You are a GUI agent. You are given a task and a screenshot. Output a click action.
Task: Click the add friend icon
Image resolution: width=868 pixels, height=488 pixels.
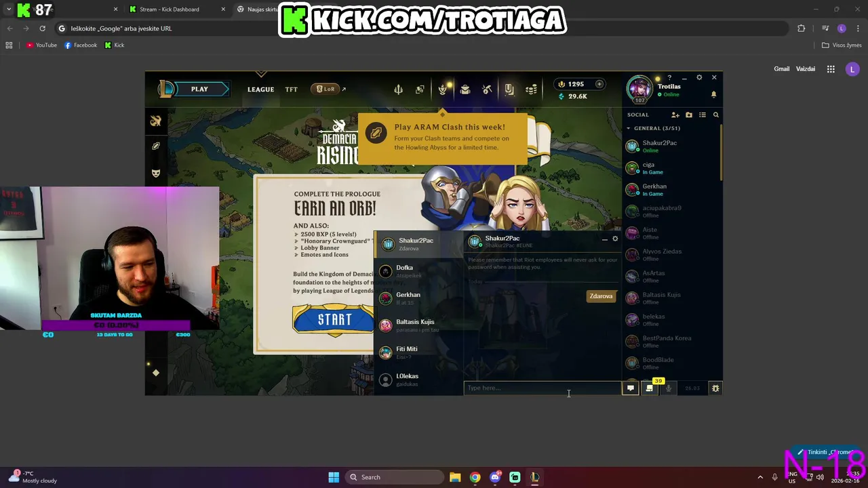point(675,115)
